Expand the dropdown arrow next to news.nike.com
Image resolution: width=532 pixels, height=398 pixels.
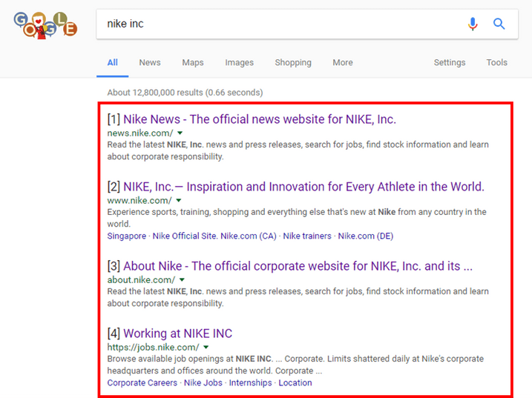pyautogui.click(x=180, y=133)
